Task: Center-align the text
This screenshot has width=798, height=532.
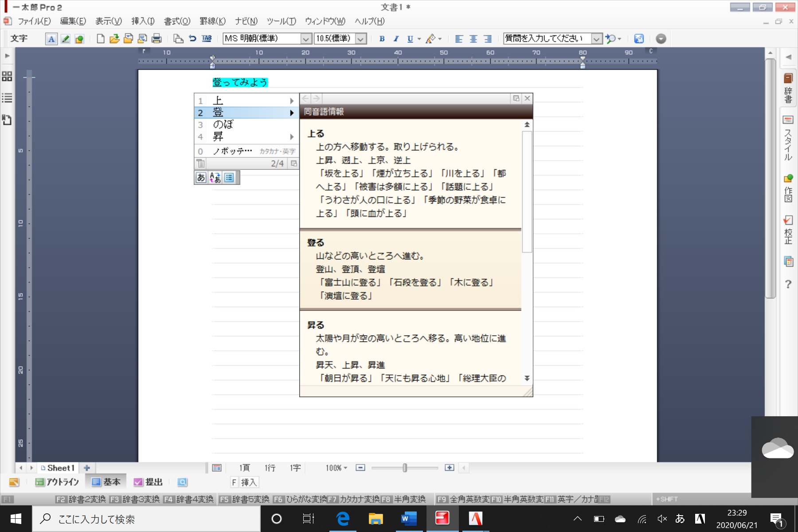Action: click(x=473, y=39)
